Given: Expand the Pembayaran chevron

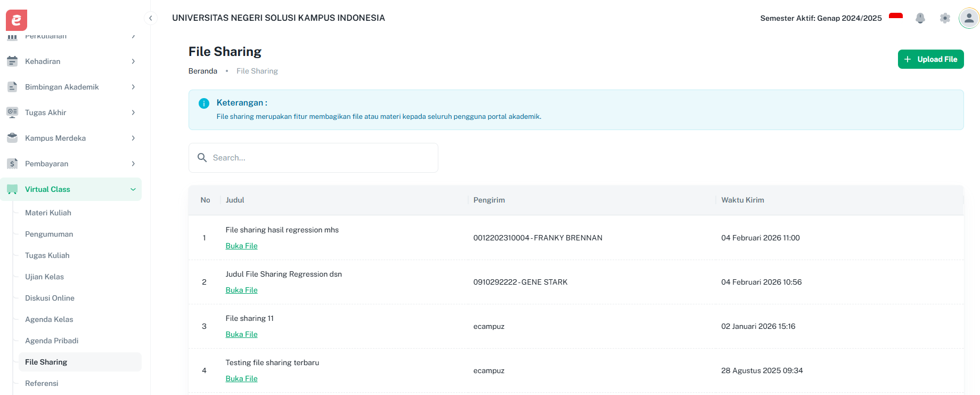Looking at the screenshot, I should pos(133,164).
